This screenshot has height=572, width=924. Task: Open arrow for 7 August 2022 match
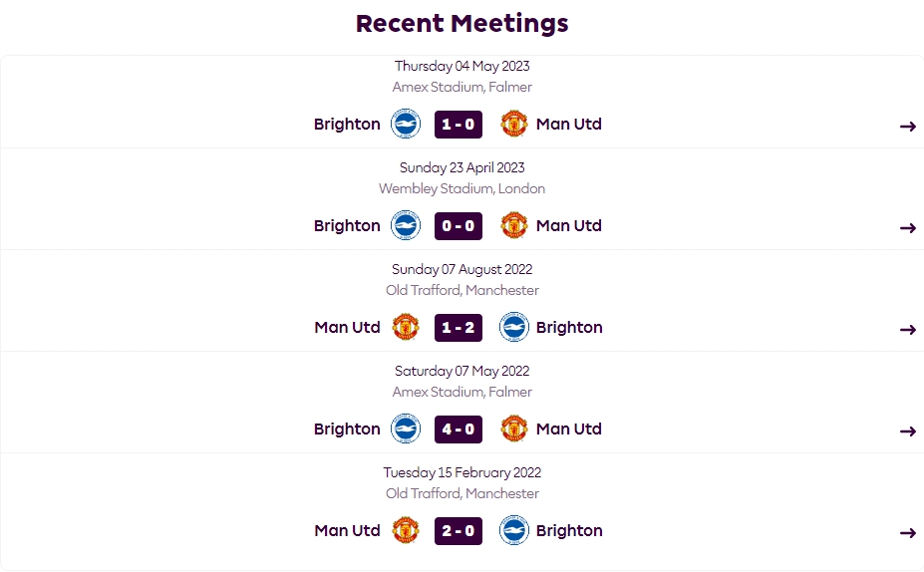[x=907, y=330]
